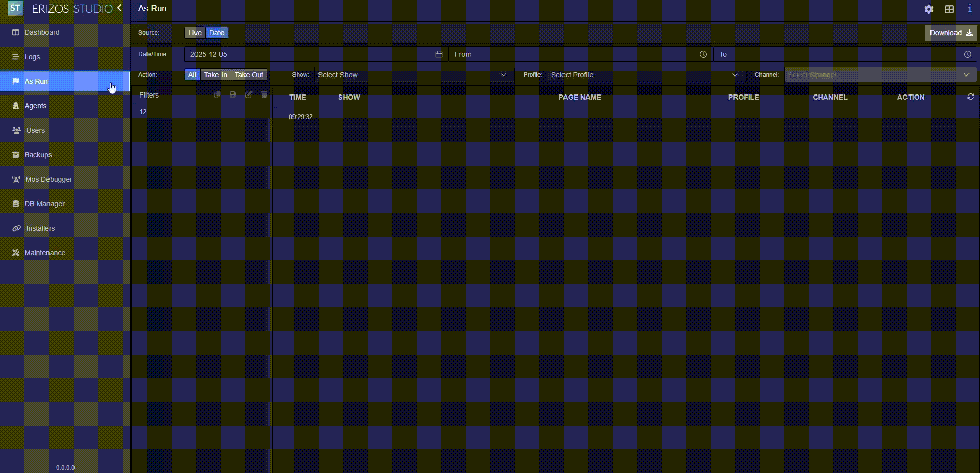Open the Select Channel dropdown
The height and width of the screenshot is (473, 980).
point(879,75)
